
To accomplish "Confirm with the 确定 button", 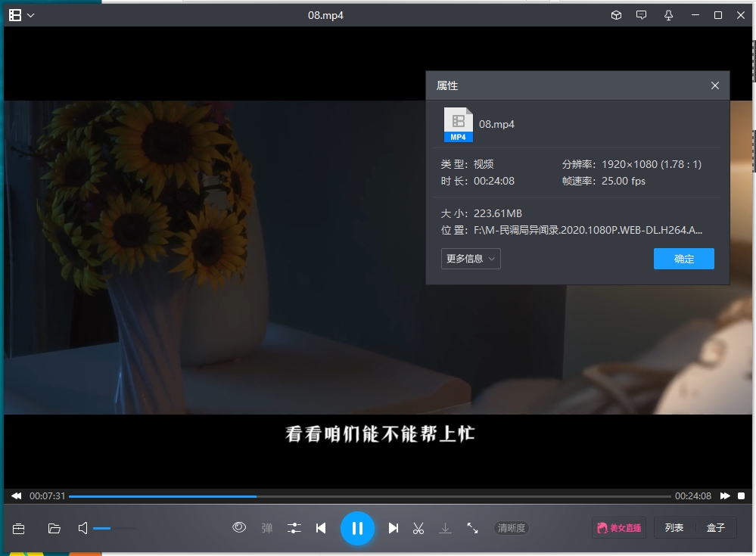I will [x=683, y=259].
